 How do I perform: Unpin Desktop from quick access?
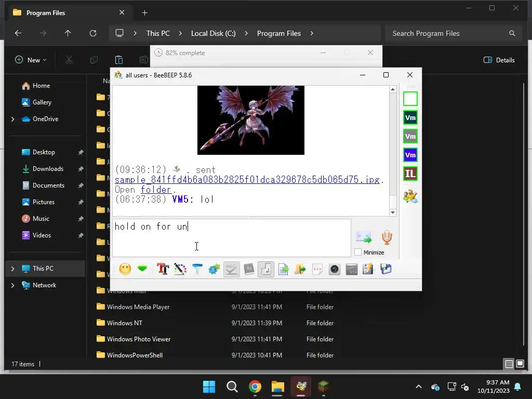(81, 152)
